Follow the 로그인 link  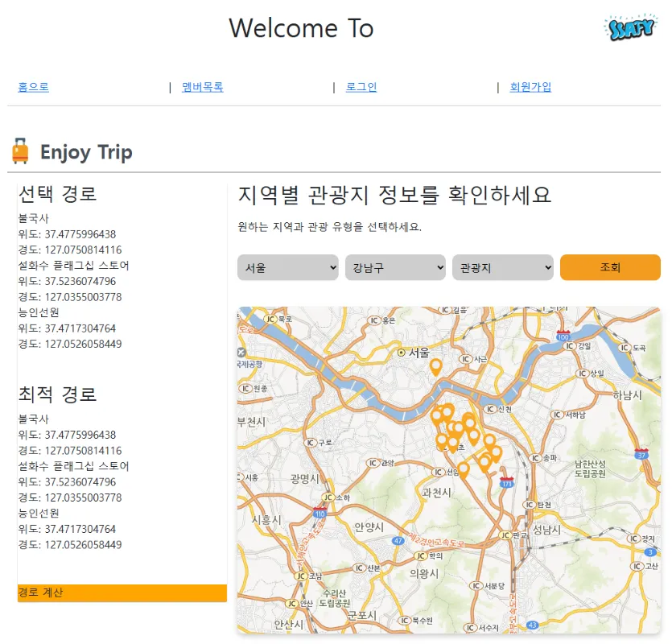[361, 87]
